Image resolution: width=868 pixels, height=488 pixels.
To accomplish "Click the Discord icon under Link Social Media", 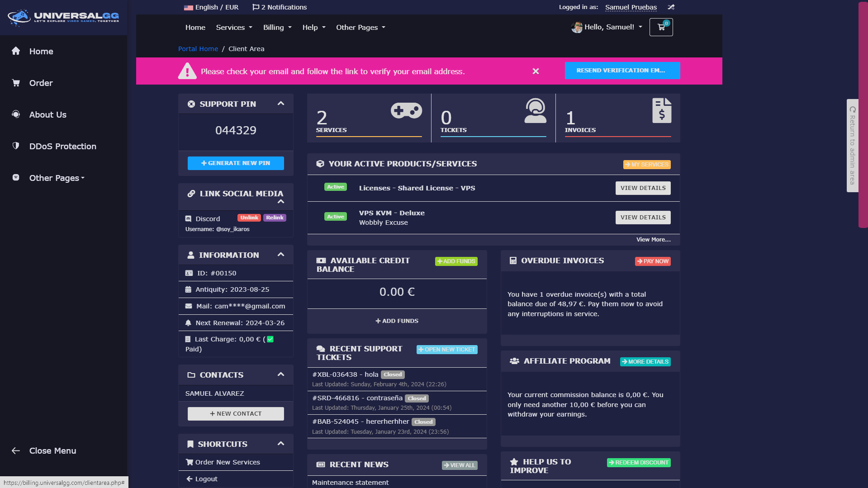I will coord(189,218).
